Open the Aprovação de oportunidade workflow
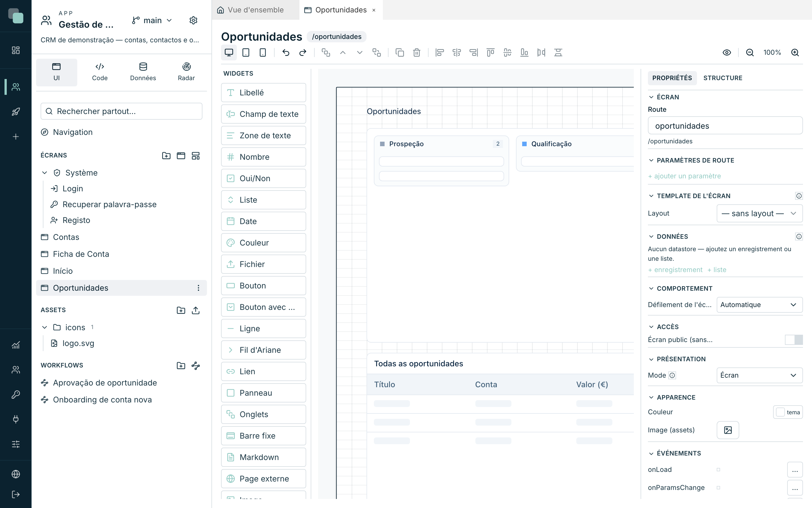Screen dimensions: 812x508 pos(122,383)
